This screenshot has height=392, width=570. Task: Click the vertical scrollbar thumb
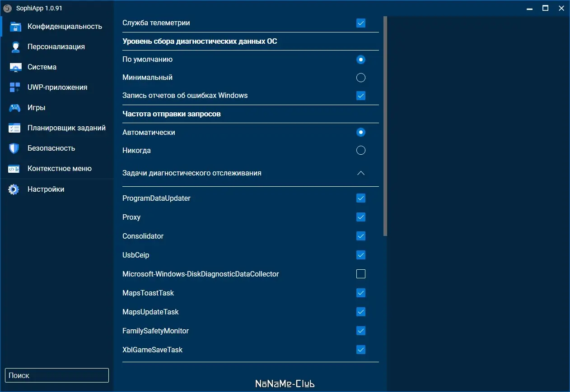click(385, 126)
